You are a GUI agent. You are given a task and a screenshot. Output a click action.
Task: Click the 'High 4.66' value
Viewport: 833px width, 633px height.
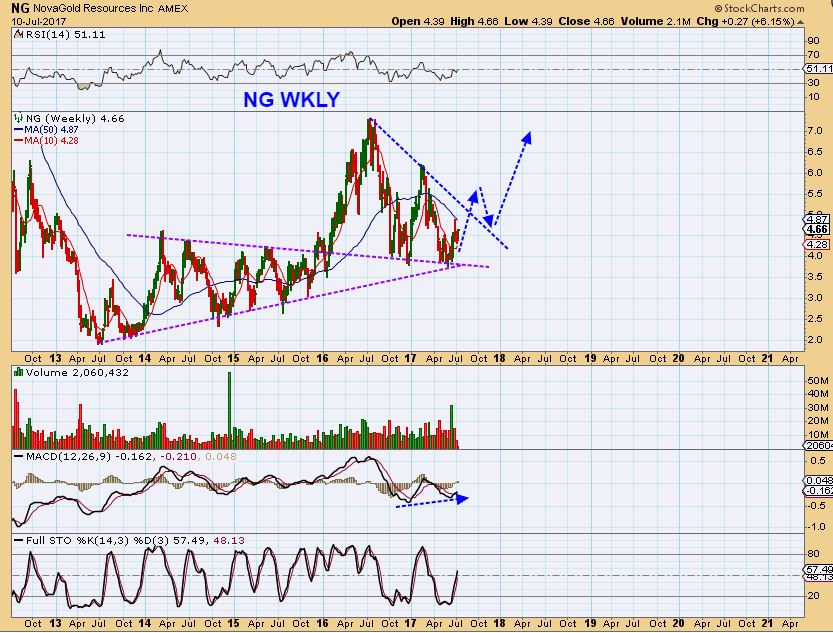[x=474, y=21]
